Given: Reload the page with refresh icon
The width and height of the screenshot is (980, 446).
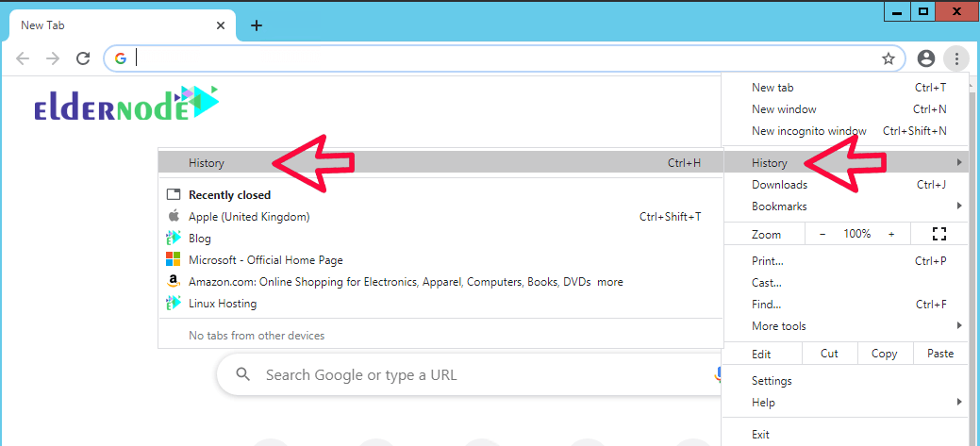Looking at the screenshot, I should 83,58.
